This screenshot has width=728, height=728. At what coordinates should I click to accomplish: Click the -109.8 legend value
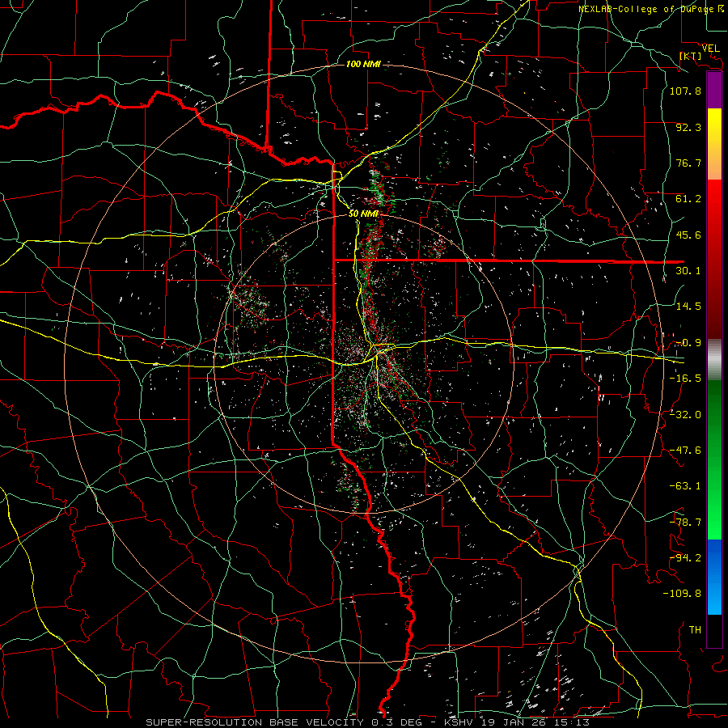coord(682,594)
